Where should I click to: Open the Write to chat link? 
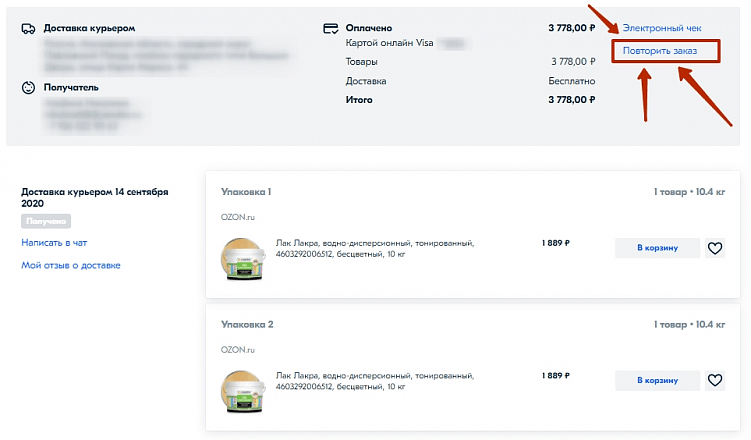point(54,243)
